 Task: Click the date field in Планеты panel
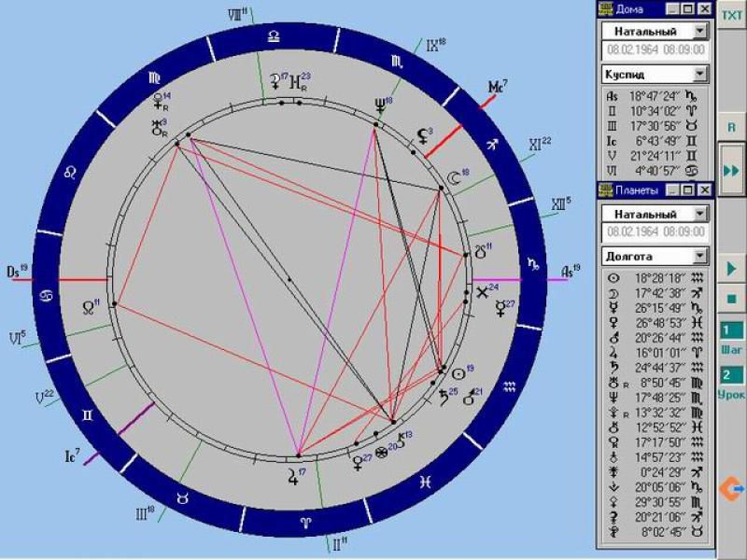tap(655, 231)
